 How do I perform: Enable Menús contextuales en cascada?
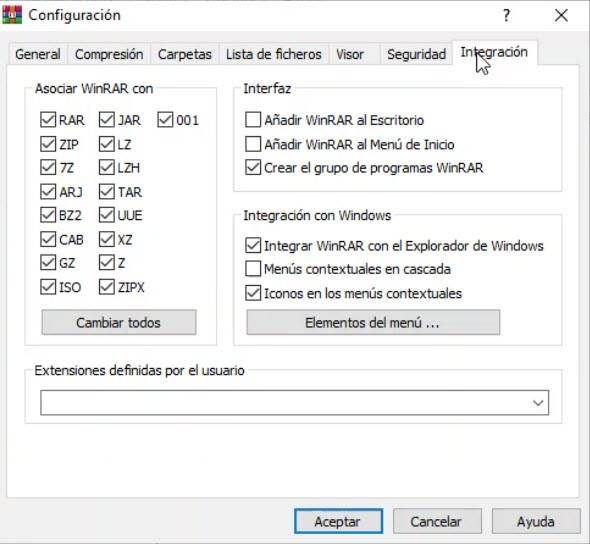(x=253, y=269)
